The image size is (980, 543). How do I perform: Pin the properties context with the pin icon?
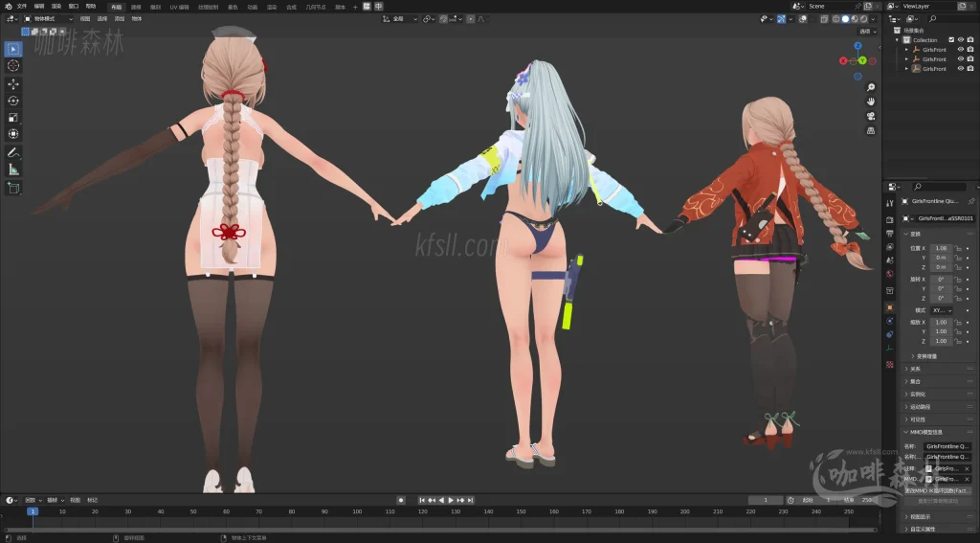(970, 201)
